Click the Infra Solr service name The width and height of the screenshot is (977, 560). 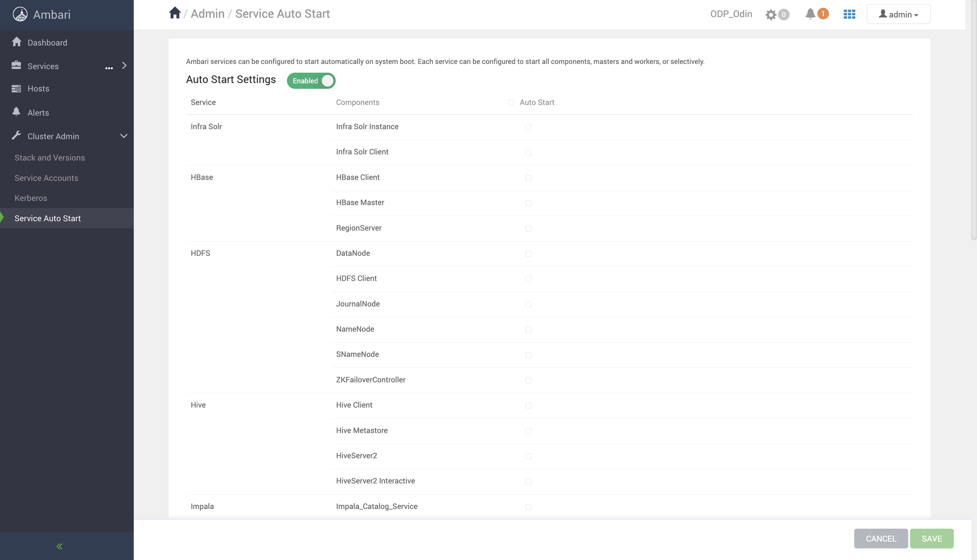click(206, 127)
